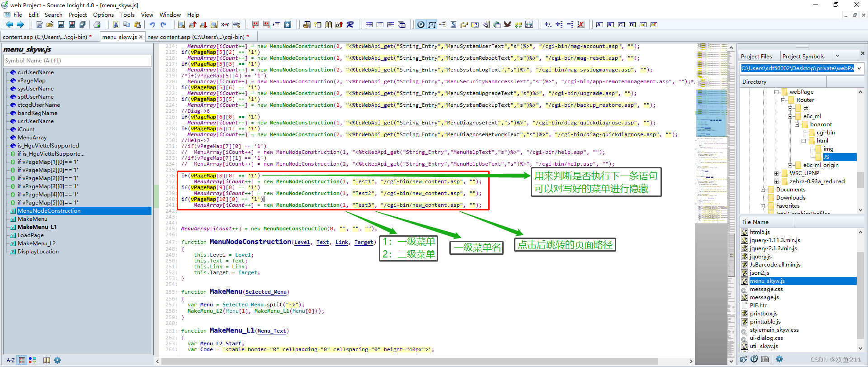Click the gear icon below file list
Viewport: 868px width, 367px height.
[x=779, y=359]
